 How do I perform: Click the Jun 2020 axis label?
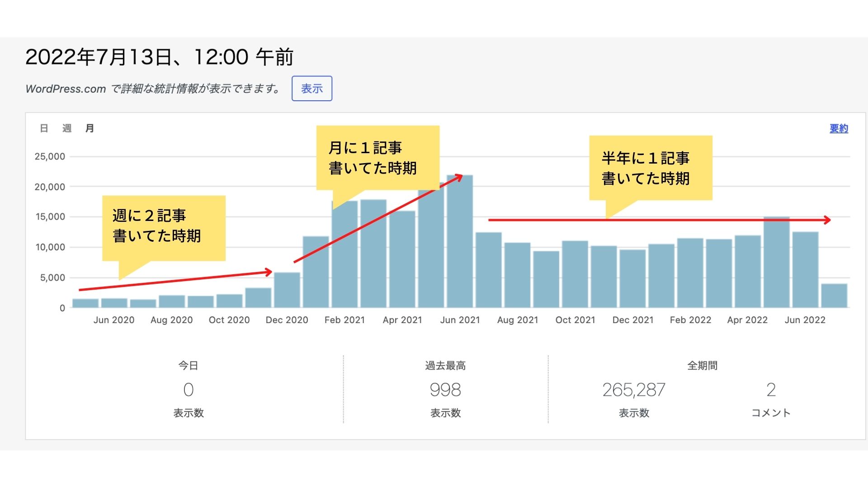(x=114, y=320)
